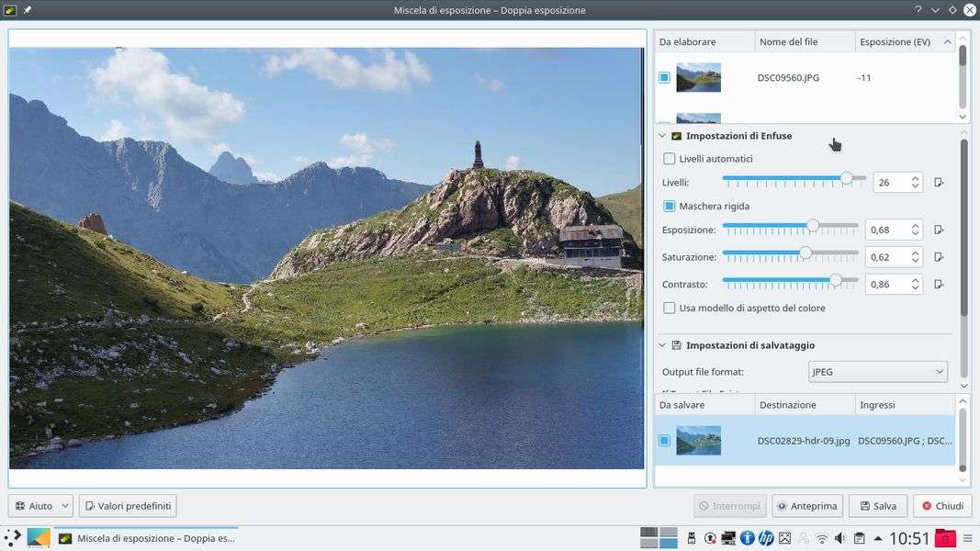Open the Wi-Fi network tray icon
980x551 pixels.
pos(822,538)
